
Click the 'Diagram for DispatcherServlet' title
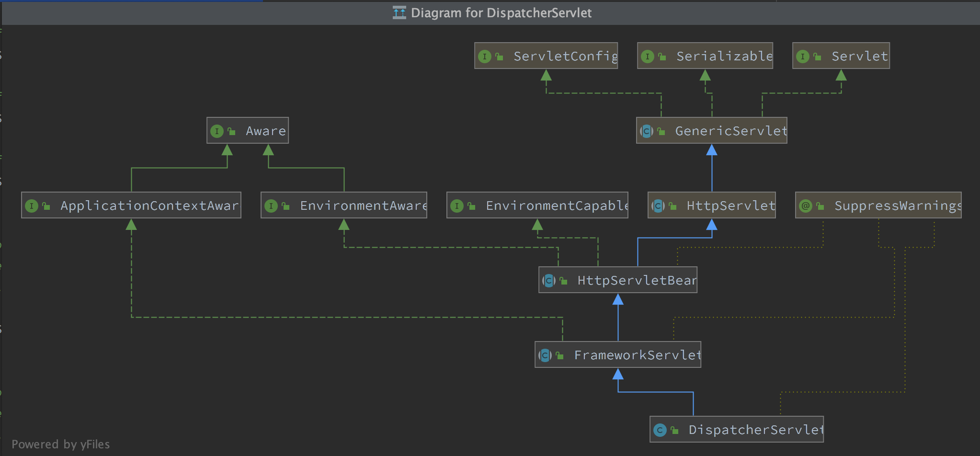(501, 13)
